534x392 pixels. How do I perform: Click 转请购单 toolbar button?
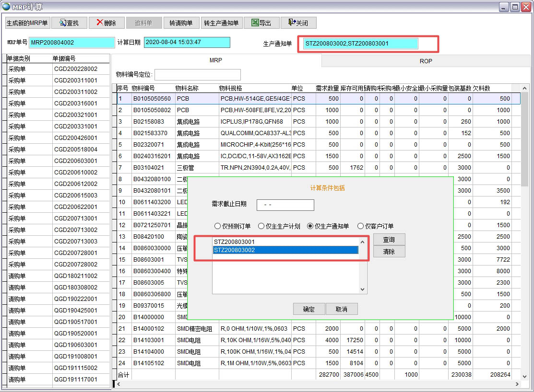[x=181, y=23]
